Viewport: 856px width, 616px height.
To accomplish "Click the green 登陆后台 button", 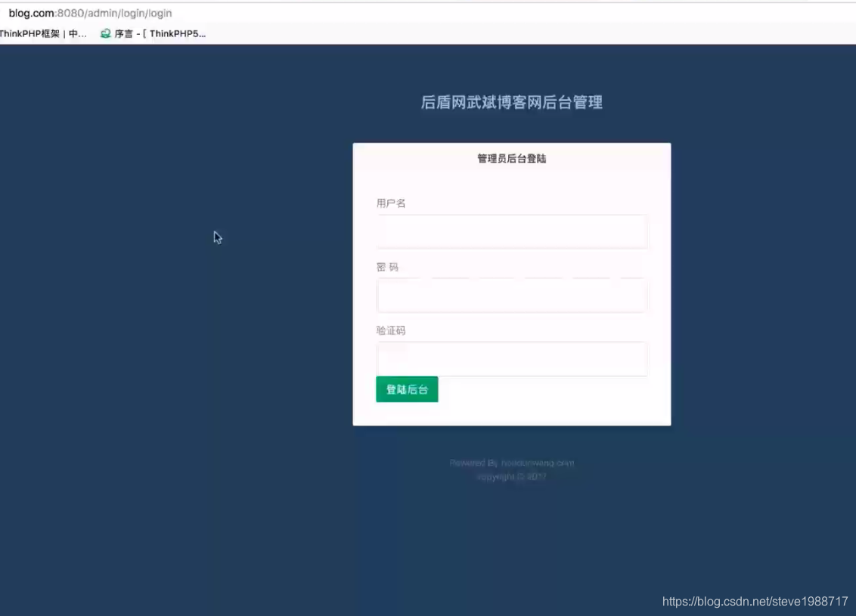I will 407,389.
